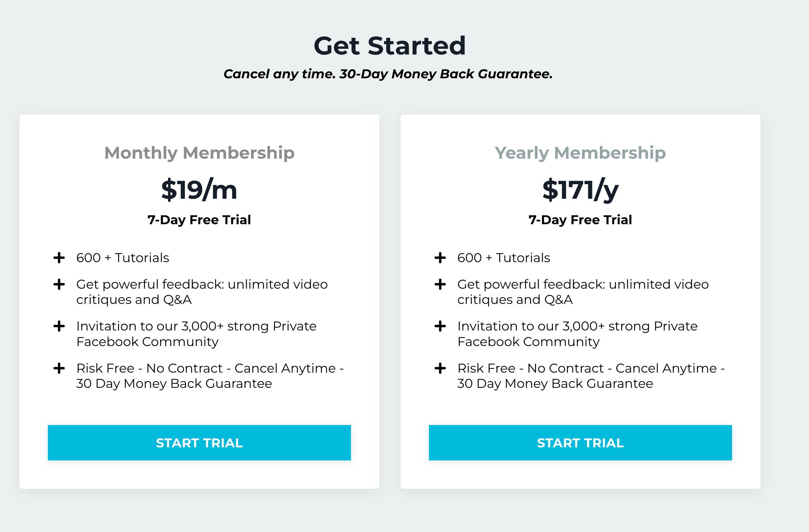Start trial for the Yearly Membership
809x532 pixels.
[x=580, y=443]
